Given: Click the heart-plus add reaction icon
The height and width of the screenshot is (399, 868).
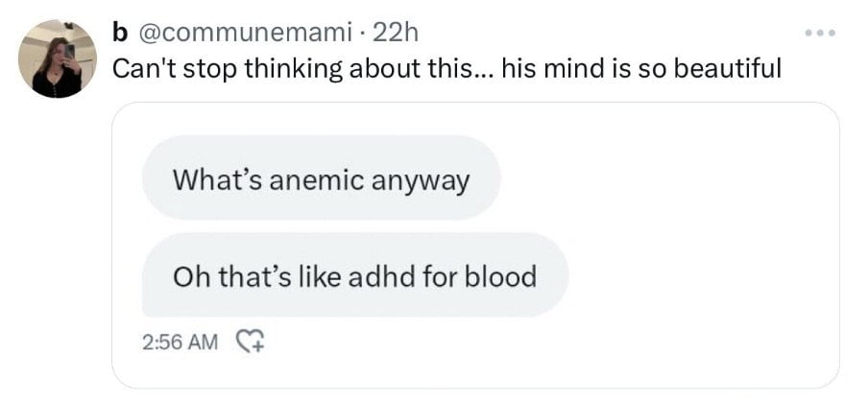Looking at the screenshot, I should [250, 340].
